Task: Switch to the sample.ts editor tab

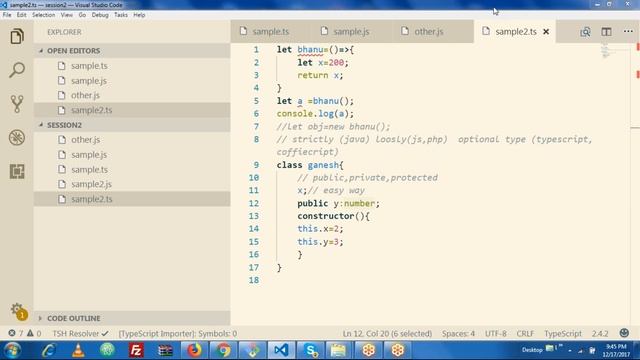Action: 271,31
